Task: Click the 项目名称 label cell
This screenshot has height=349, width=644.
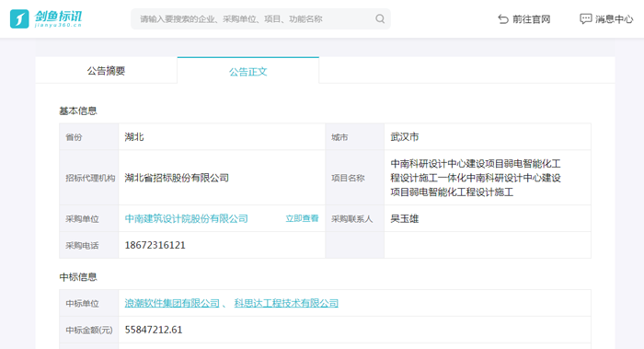Action: [x=355, y=178]
